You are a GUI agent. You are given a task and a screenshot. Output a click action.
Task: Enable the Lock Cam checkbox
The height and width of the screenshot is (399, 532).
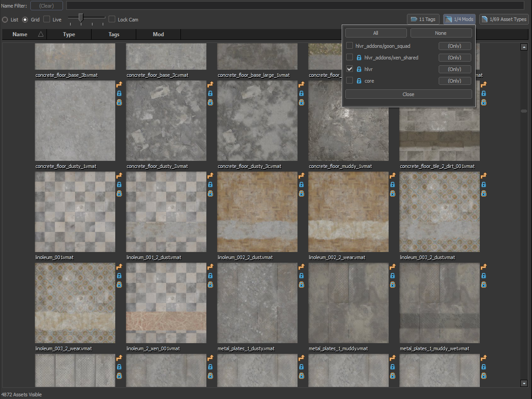point(112,19)
